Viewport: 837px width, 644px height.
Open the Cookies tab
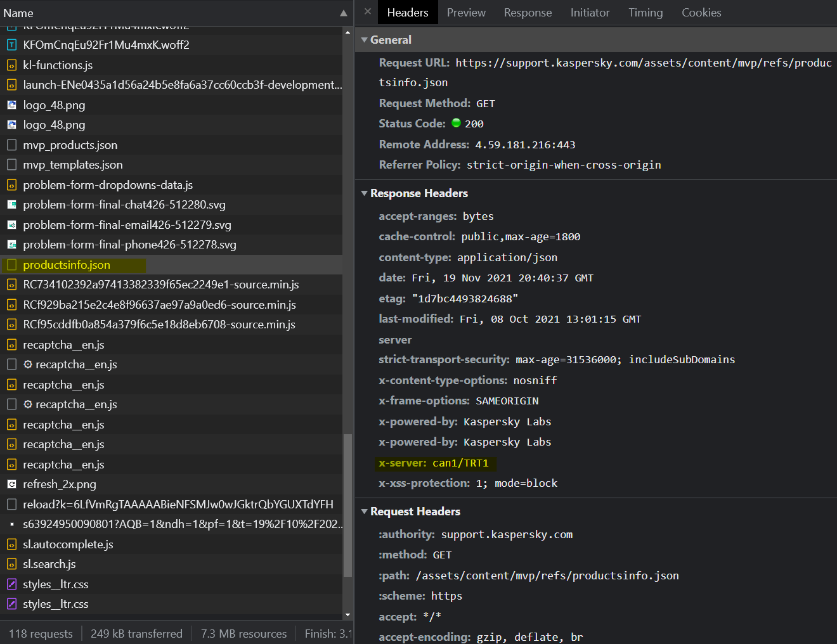coord(701,13)
